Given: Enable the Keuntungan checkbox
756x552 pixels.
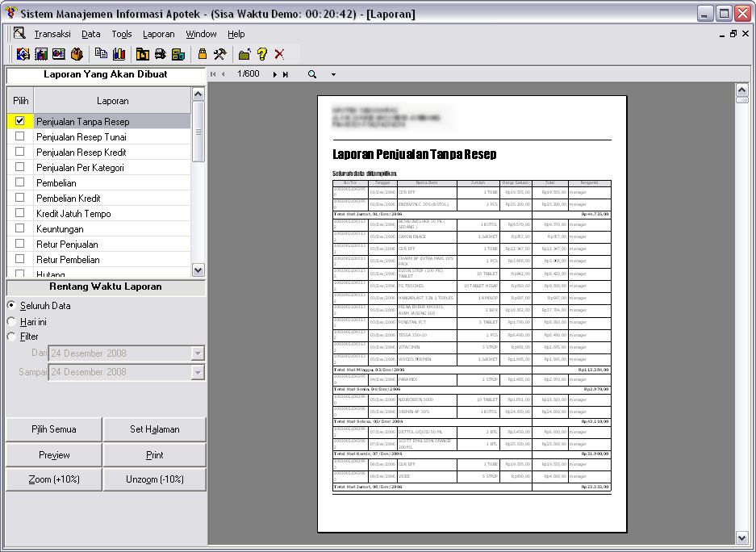Looking at the screenshot, I should tap(20, 228).
